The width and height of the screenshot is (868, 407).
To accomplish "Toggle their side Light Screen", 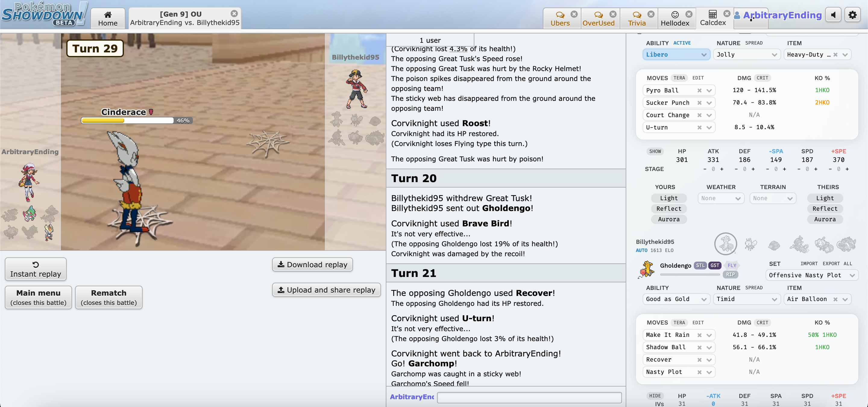I will click(825, 198).
